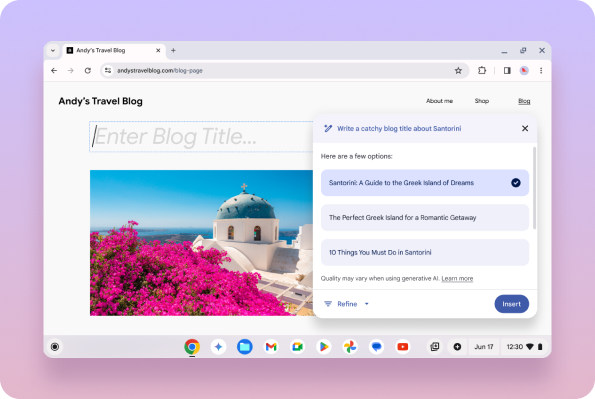Viewport: 595px width, 399px height.
Task: Select The Perfect Greek Island for a Romantic Getaway
Action: click(x=425, y=218)
